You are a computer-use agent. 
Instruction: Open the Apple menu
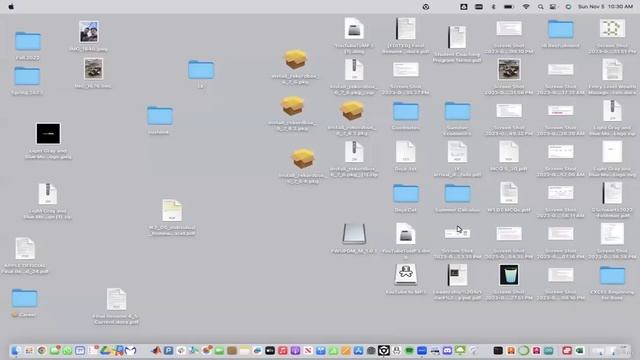pos(11,7)
